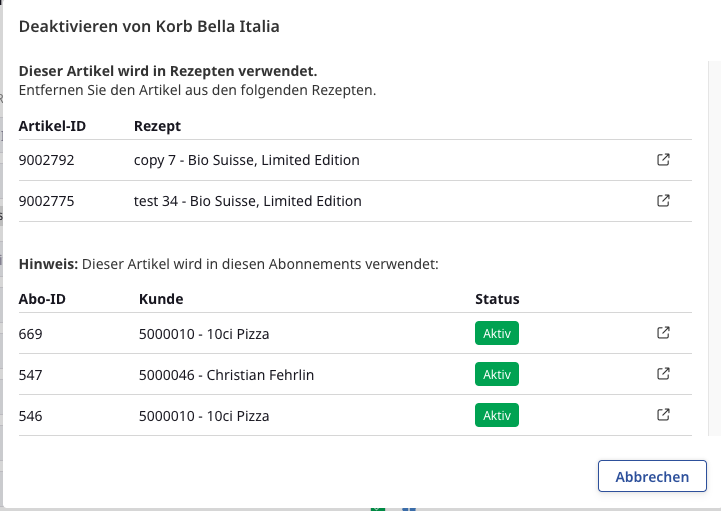Open subscription 546 external link icon
The width and height of the screenshot is (721, 511).
[662, 415]
